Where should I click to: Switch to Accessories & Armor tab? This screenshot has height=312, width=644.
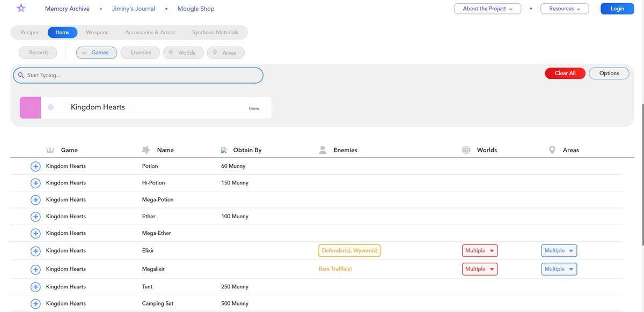pyautogui.click(x=150, y=33)
